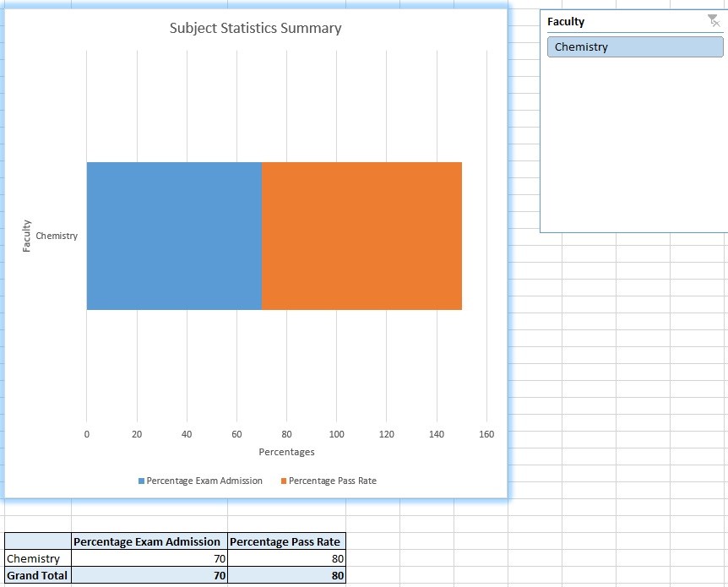
Task: Select the vertical Faculty axis title
Action: (26, 236)
